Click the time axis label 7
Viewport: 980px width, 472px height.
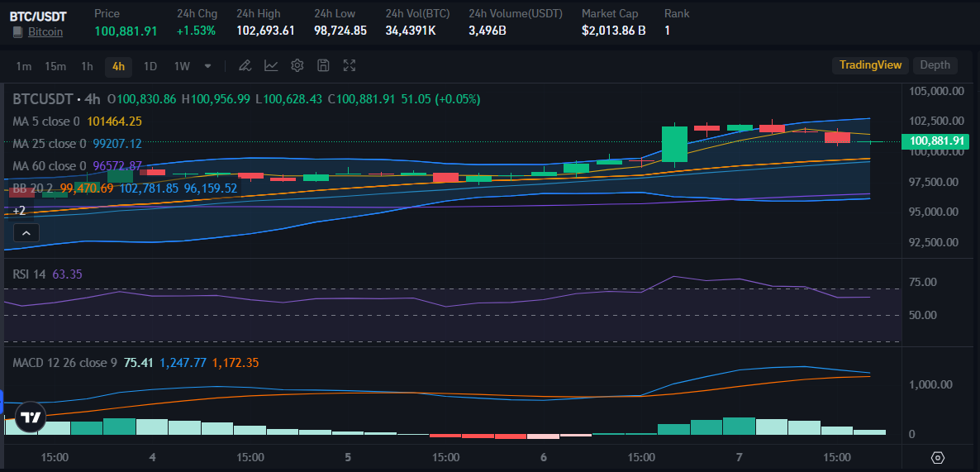(740, 457)
